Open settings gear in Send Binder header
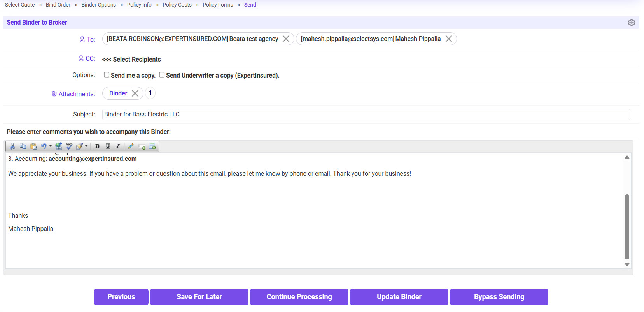The width and height of the screenshot is (644, 312). [x=631, y=23]
